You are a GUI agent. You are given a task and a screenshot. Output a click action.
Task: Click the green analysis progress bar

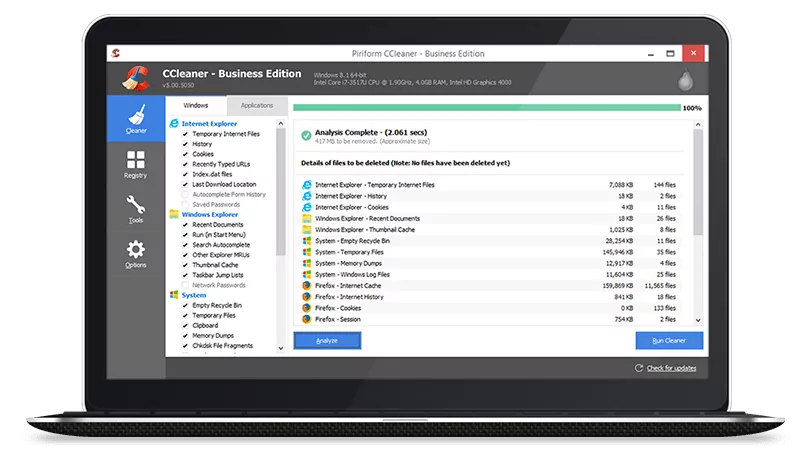(487, 108)
